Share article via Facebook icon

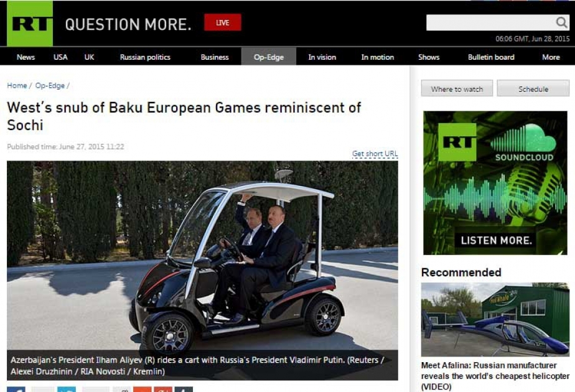(16, 390)
